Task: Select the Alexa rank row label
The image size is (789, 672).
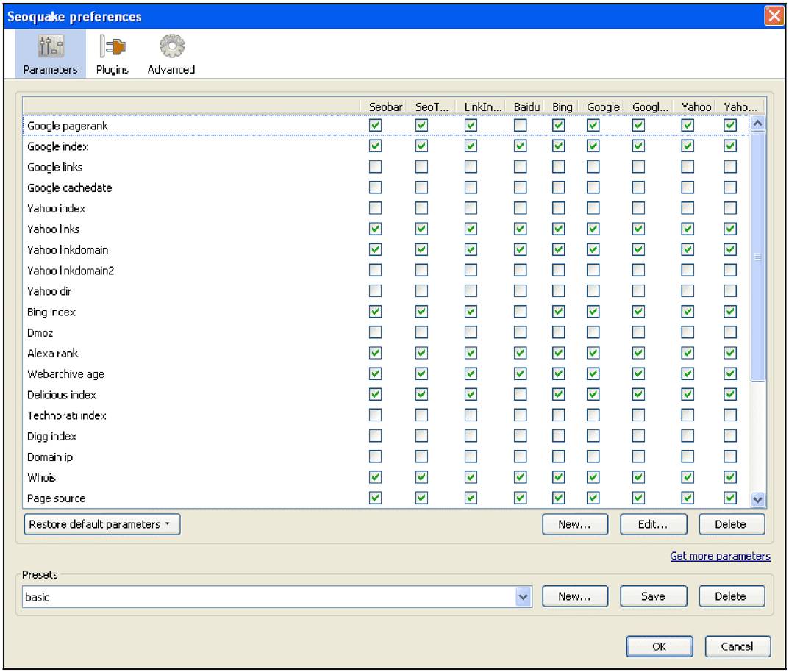Action: 53,353
